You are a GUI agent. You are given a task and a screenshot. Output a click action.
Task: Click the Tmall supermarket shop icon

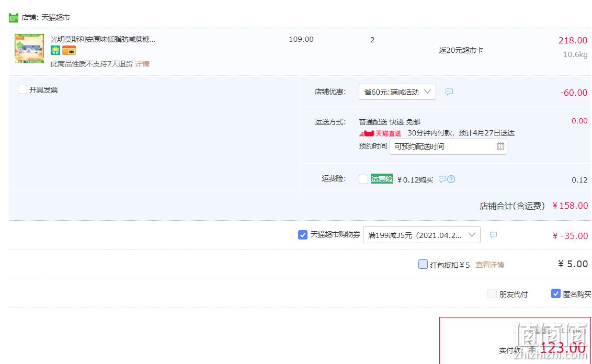click(x=14, y=17)
